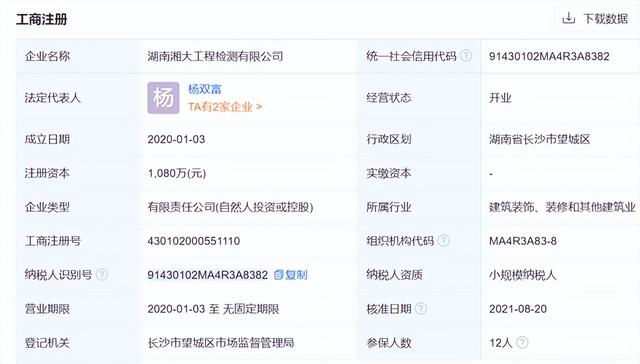
Task: Click the approval date 2021-08-20
Action: (518, 309)
